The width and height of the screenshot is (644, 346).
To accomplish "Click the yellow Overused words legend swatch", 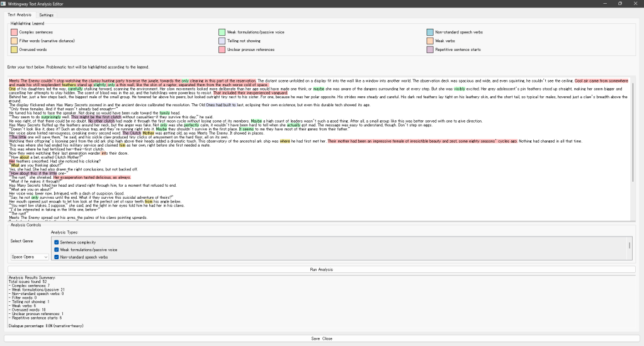I will click(14, 50).
